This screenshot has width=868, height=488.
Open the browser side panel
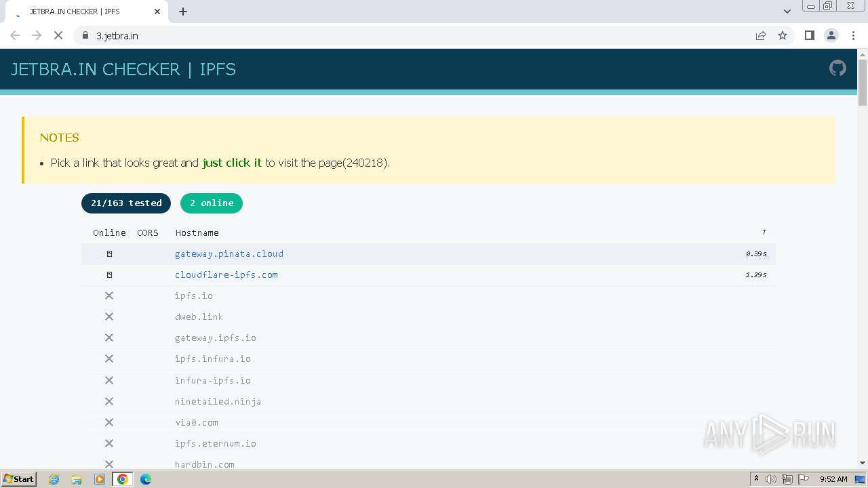tap(809, 35)
